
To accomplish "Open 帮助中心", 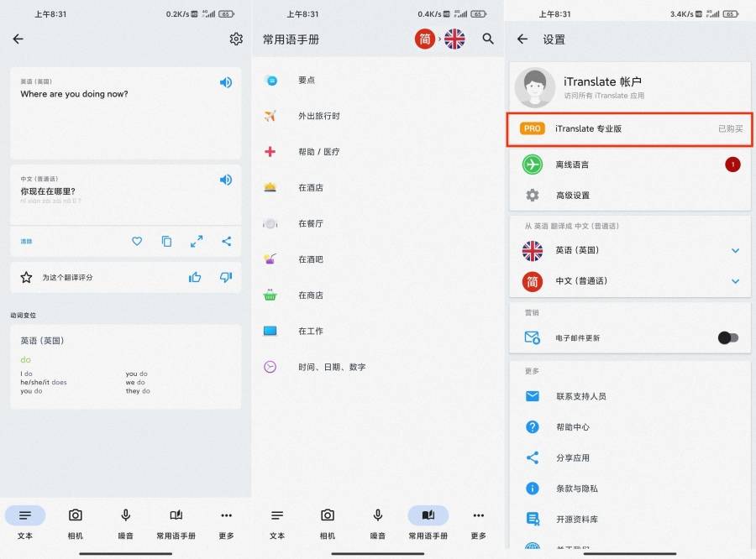I will [x=630, y=427].
